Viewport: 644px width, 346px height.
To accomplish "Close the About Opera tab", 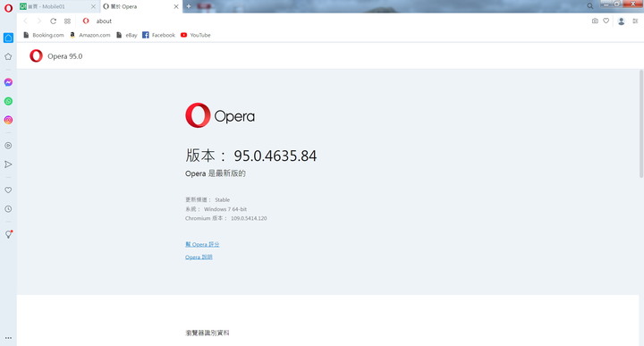I will (x=176, y=6).
